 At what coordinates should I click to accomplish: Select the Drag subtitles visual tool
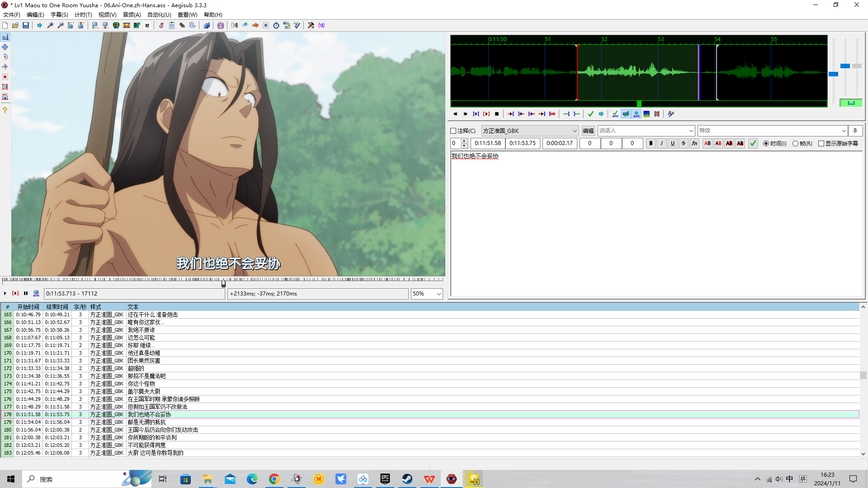coord(5,47)
